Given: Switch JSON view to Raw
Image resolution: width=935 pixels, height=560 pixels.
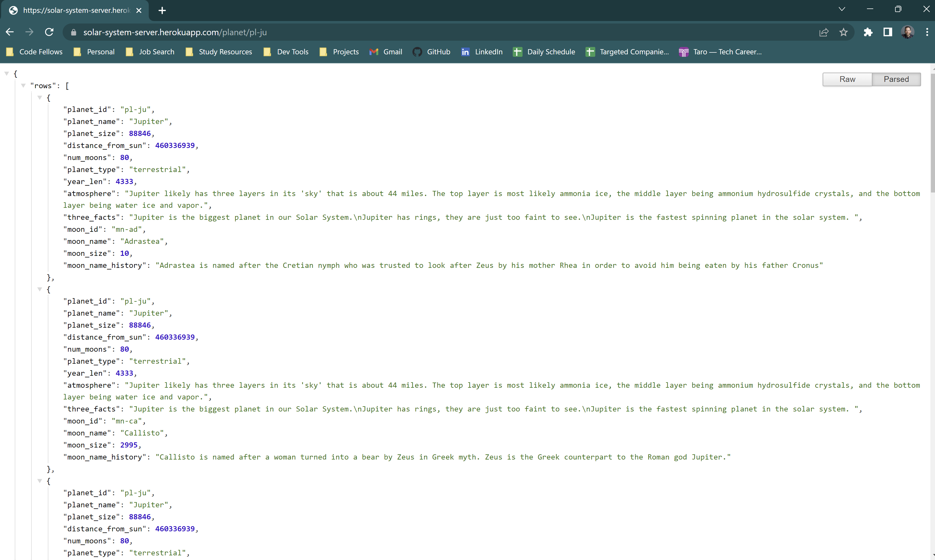Looking at the screenshot, I should point(847,79).
